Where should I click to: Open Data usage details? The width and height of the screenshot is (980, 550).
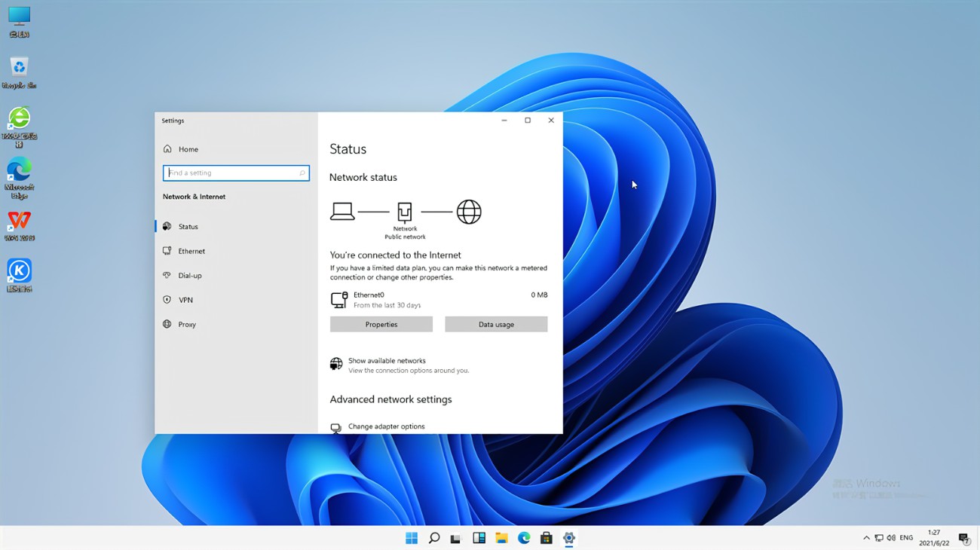click(x=495, y=325)
